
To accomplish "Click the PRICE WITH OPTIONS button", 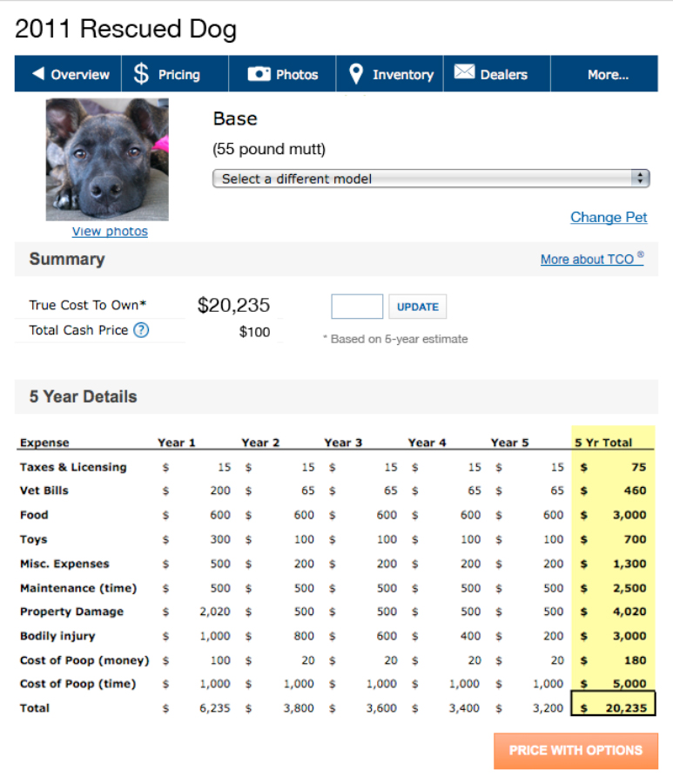I will (x=575, y=750).
